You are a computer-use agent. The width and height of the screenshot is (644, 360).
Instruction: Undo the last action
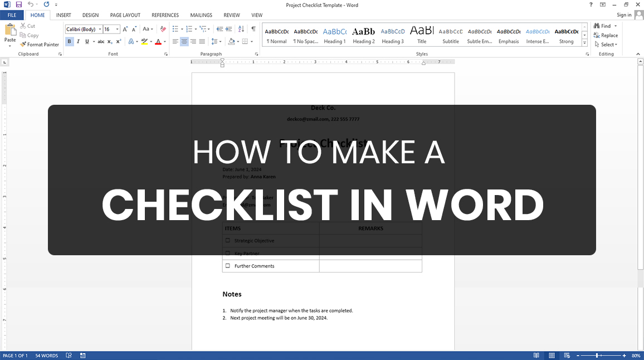31,4
